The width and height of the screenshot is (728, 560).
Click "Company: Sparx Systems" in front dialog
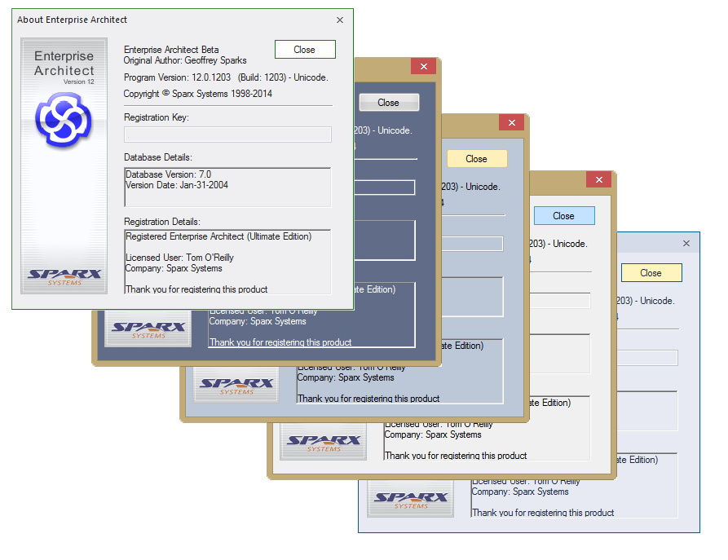174,268
